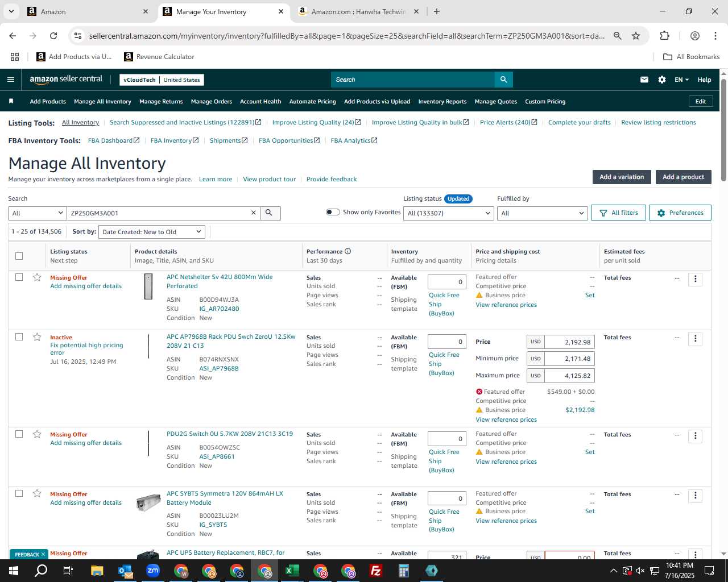Open the search field All dropdown
This screenshot has width=728, height=582.
pyautogui.click(x=38, y=213)
